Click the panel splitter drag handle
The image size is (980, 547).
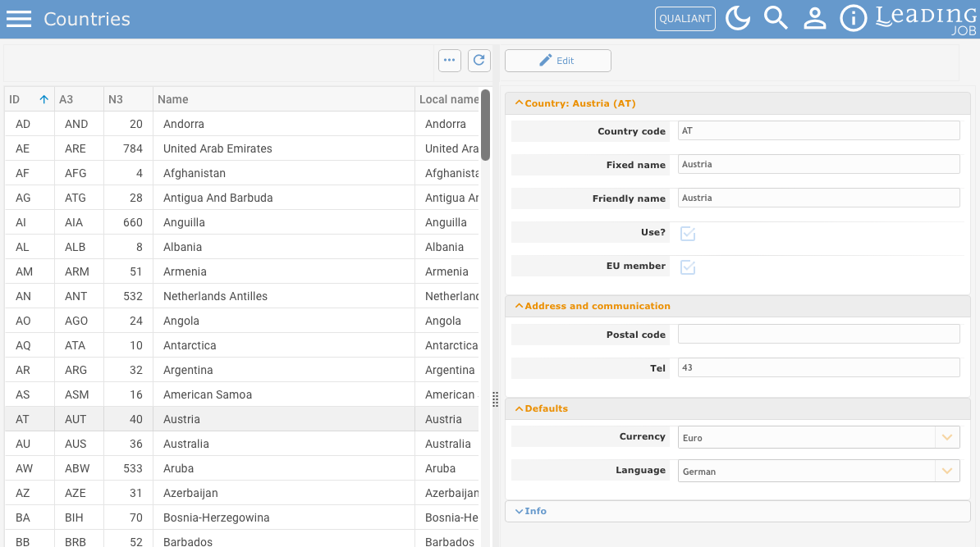click(x=495, y=399)
